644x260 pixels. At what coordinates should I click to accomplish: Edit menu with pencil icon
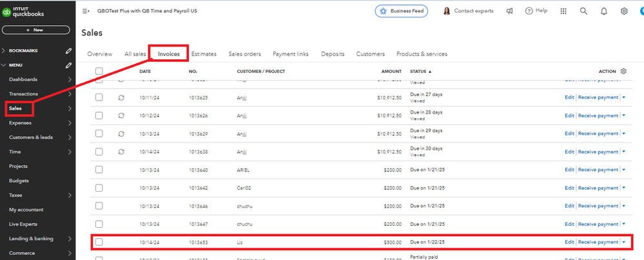68,65
